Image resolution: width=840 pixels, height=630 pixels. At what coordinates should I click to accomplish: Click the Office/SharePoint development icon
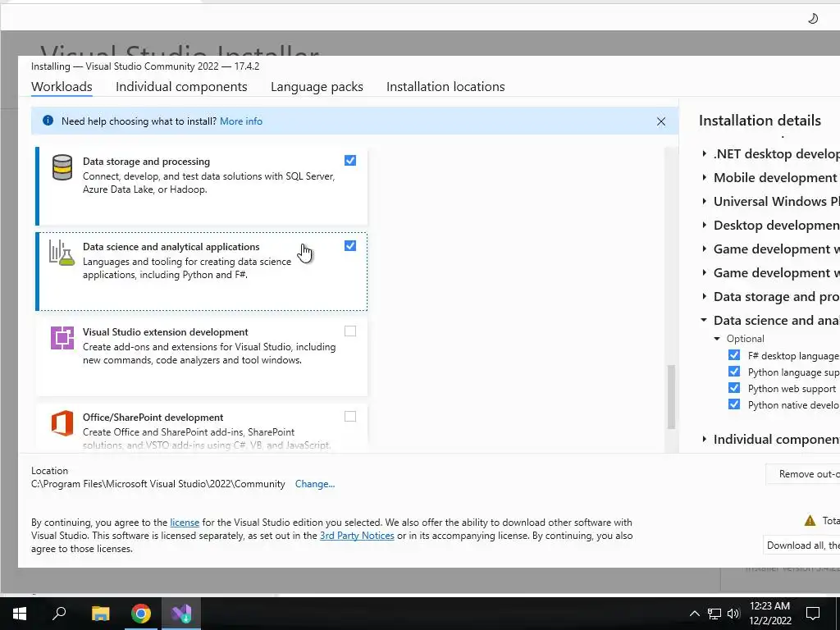pyautogui.click(x=62, y=423)
